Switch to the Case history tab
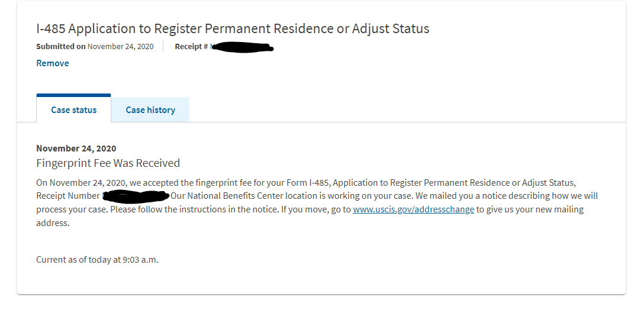The height and width of the screenshot is (313, 644). point(150,109)
